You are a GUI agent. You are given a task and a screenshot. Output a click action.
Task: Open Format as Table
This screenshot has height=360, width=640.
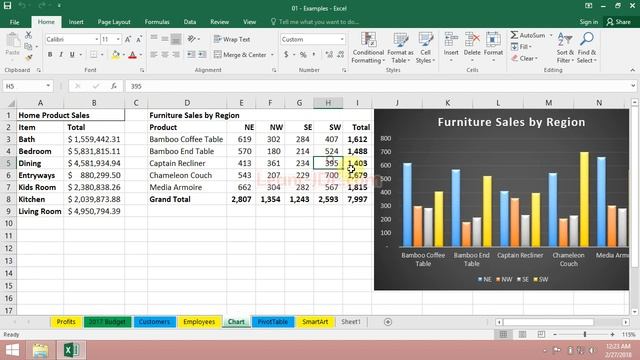click(400, 48)
